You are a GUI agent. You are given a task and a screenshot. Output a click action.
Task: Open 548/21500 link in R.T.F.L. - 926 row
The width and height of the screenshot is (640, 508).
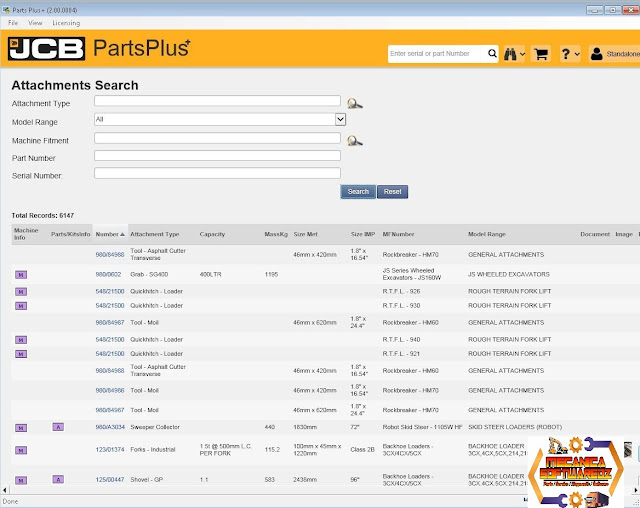tap(110, 291)
